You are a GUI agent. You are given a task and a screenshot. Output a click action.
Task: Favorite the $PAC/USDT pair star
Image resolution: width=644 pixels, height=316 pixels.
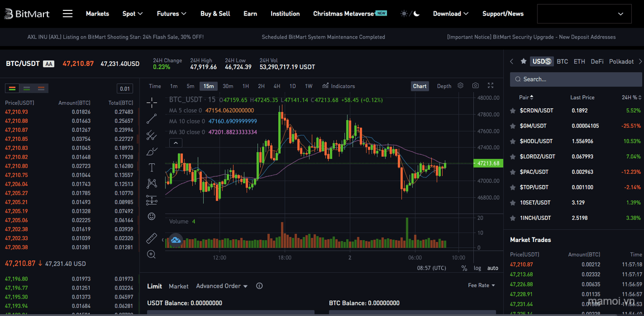513,172
